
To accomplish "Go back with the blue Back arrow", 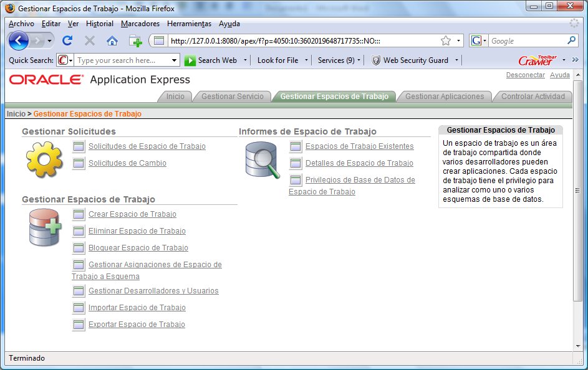I will tap(18, 40).
